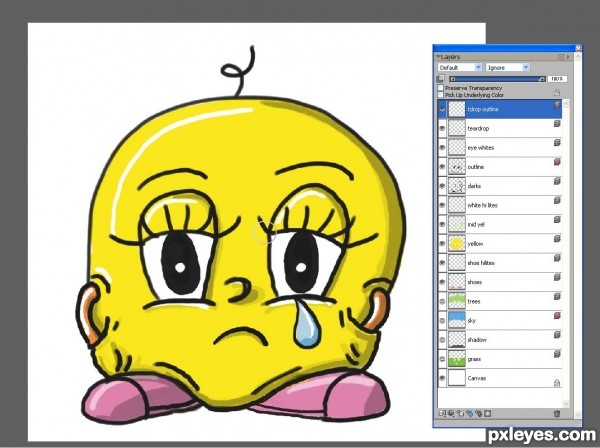Viewport: 600px width, 448px height.
Task: Open the Ignore composite depth dropdown
Action: click(x=507, y=67)
